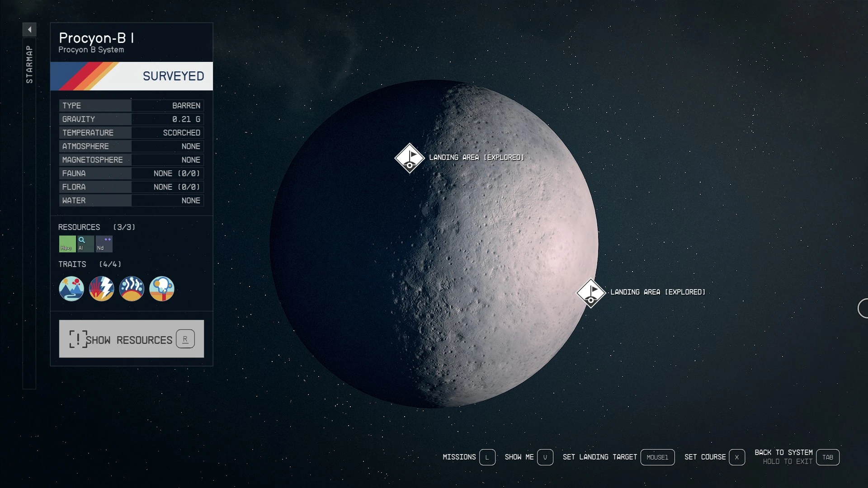Select the lower-right explored landing area marker

tap(591, 293)
